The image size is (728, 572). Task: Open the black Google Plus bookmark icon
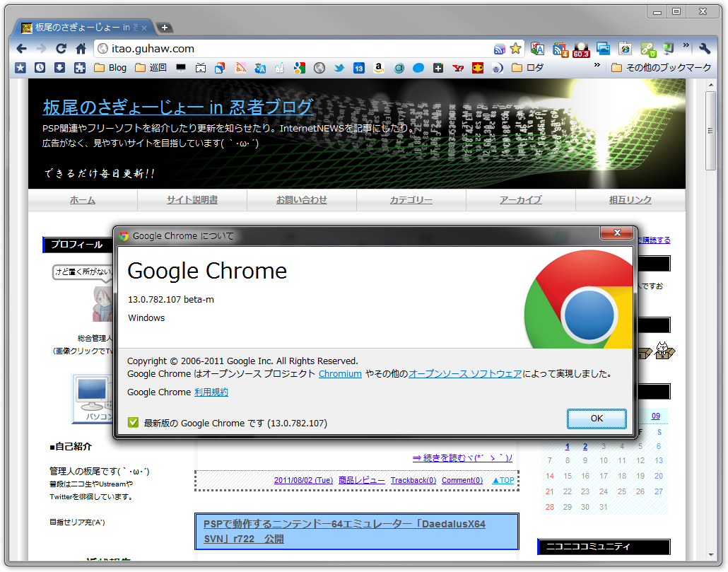(438, 69)
